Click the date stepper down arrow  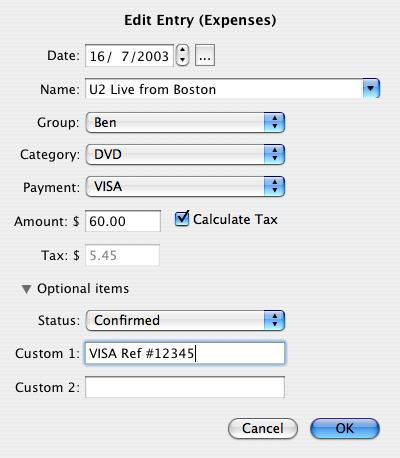tap(182, 60)
